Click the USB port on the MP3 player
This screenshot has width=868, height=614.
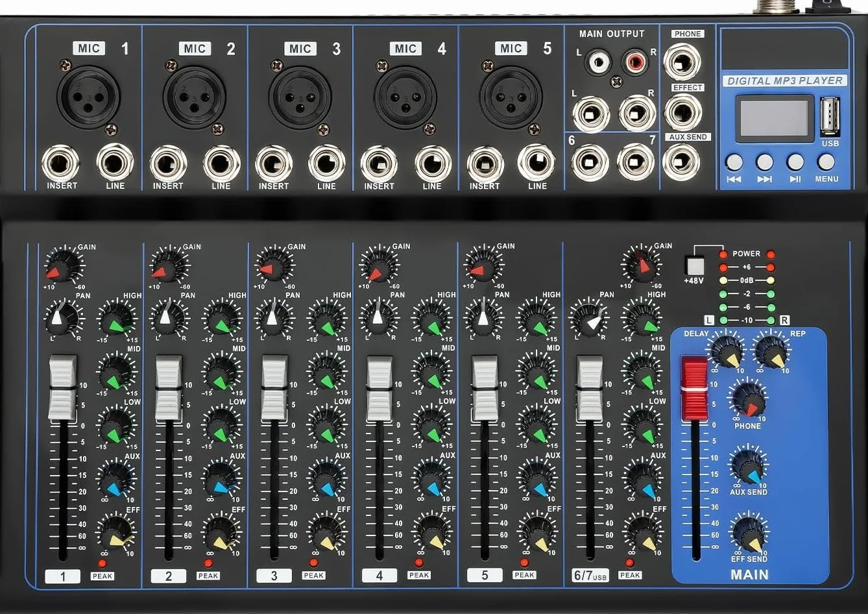pyautogui.click(x=830, y=117)
